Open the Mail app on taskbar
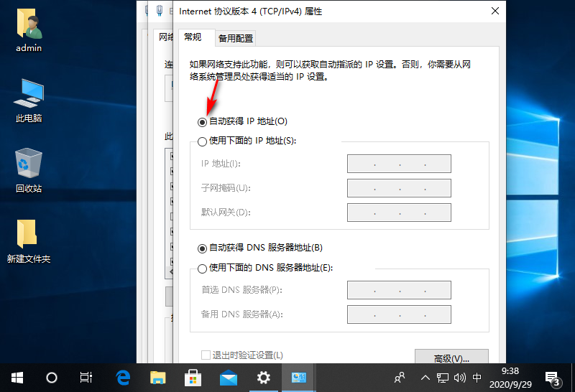Screen dimensions: 575x392 (229, 377)
